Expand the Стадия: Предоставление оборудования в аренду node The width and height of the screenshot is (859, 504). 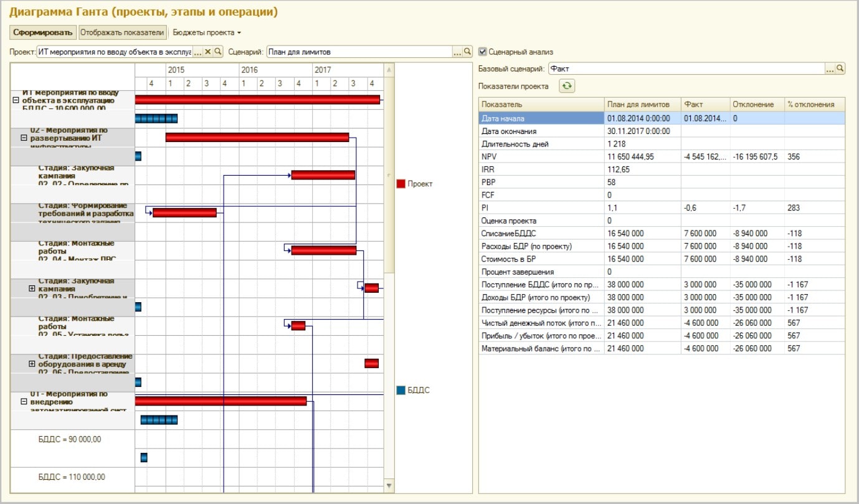coord(32,364)
